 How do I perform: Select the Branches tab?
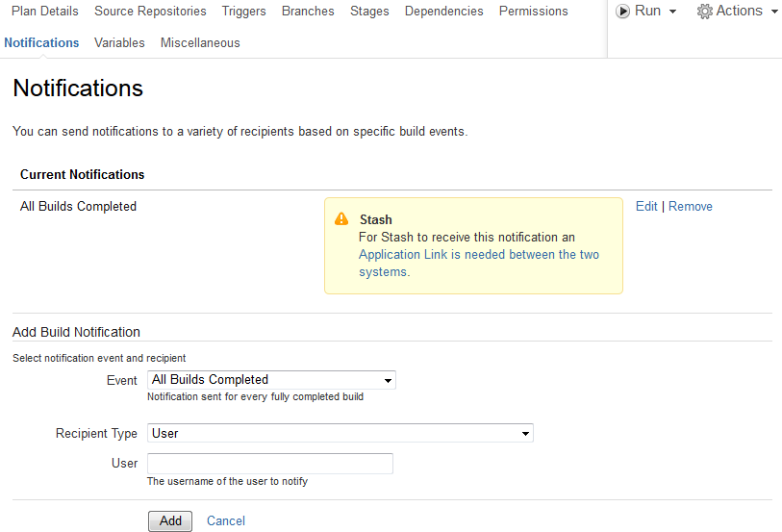pyautogui.click(x=308, y=12)
